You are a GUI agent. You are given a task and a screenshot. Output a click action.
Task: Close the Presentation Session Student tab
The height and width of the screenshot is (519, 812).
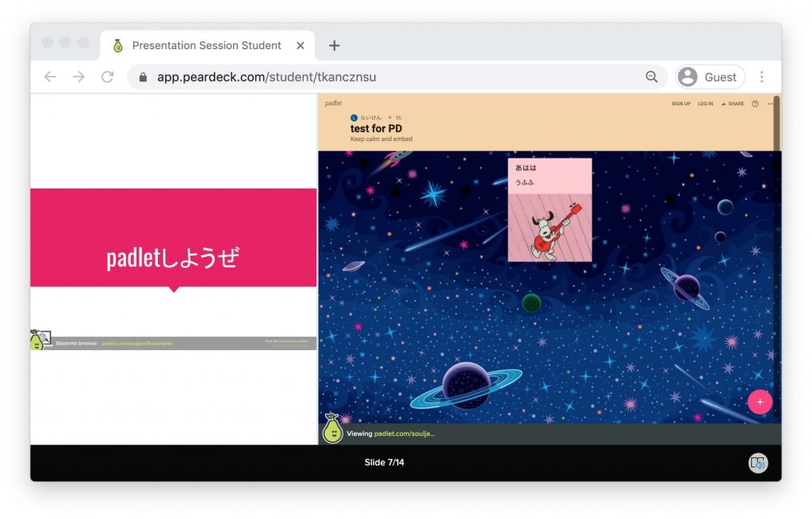click(x=301, y=45)
